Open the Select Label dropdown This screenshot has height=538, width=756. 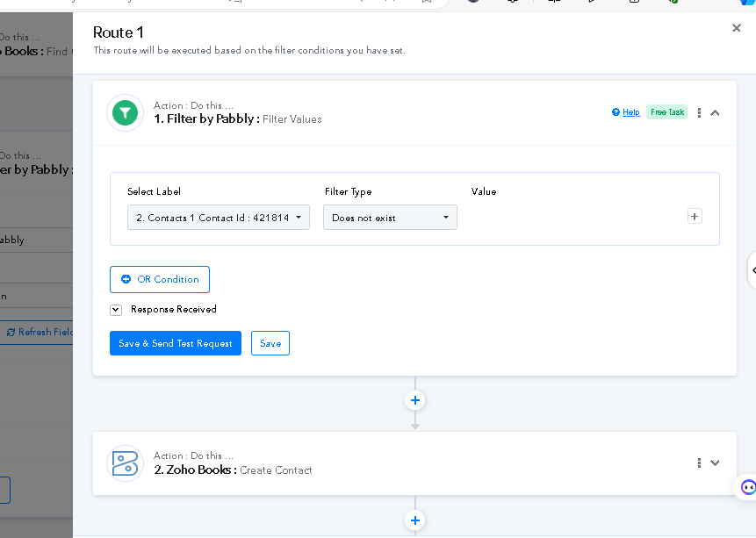click(x=219, y=218)
